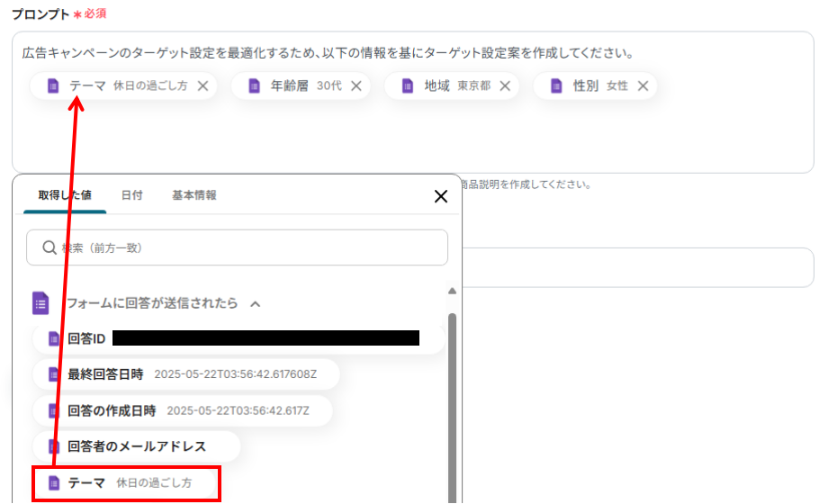Click the magnifier search icon
Screen dimensions: 828x504
[x=49, y=247]
